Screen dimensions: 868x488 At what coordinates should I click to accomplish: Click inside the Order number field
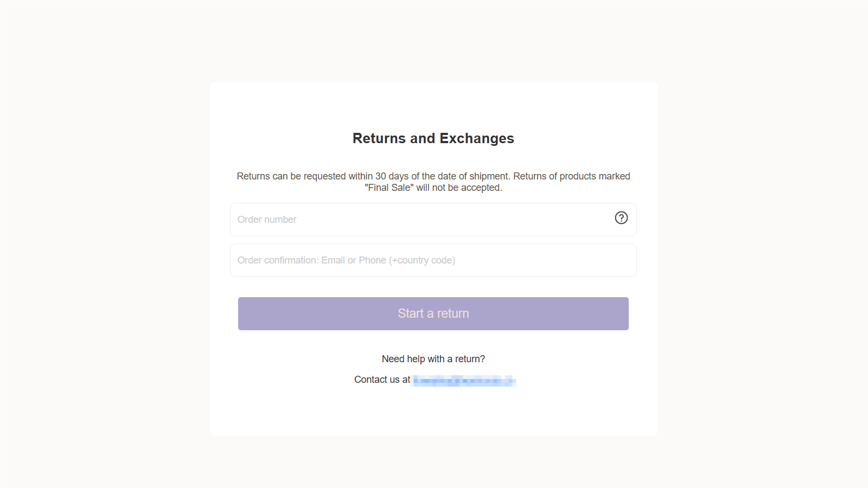[x=380, y=219]
